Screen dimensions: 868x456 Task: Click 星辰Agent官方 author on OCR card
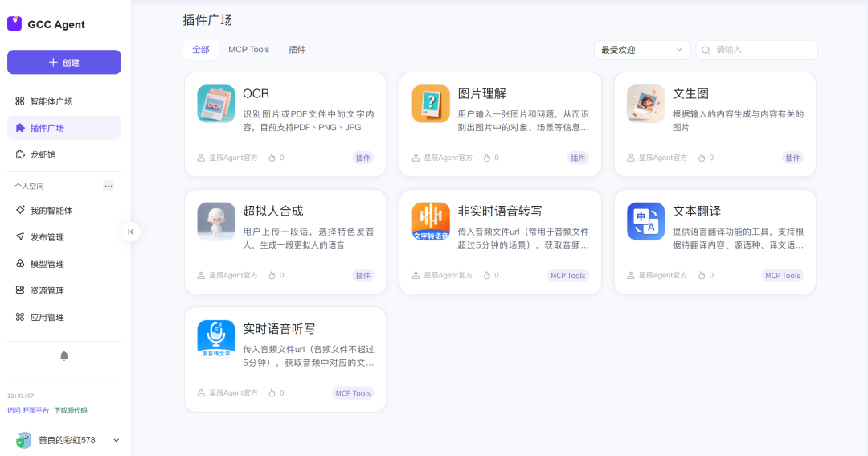coord(233,158)
